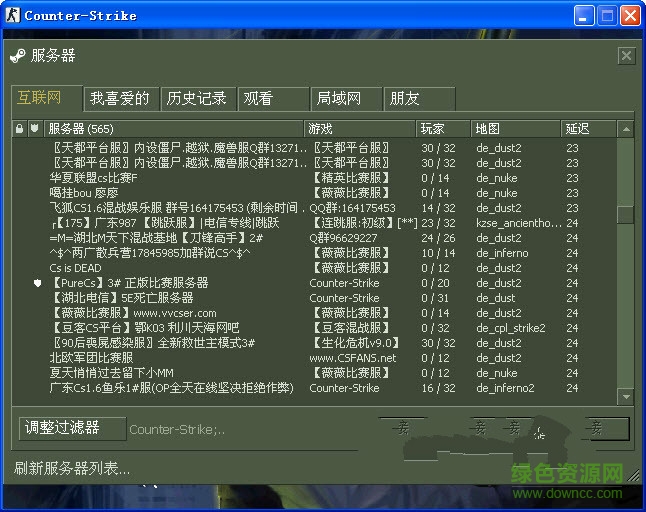The image size is (646, 512).
Task: Sort by the 玩家 column header
Action: tap(443, 129)
